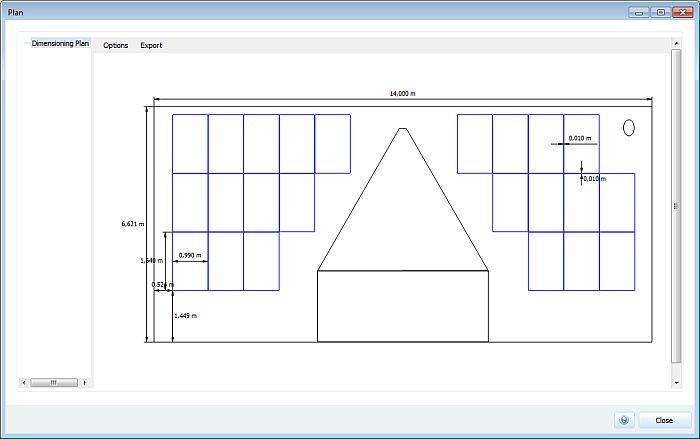This screenshot has height=439, width=700.
Task: Click the 0.990 m module width label
Action: coord(190,255)
